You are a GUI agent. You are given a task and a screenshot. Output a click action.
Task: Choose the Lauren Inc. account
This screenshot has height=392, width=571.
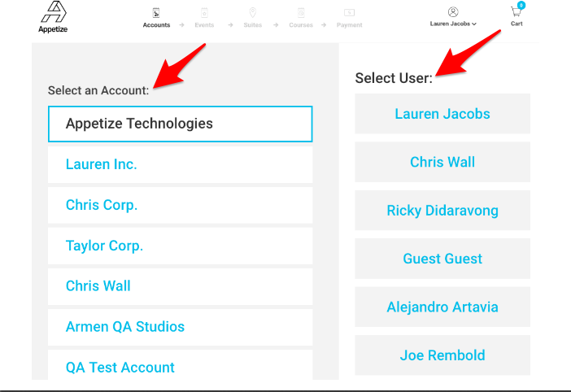click(x=180, y=164)
